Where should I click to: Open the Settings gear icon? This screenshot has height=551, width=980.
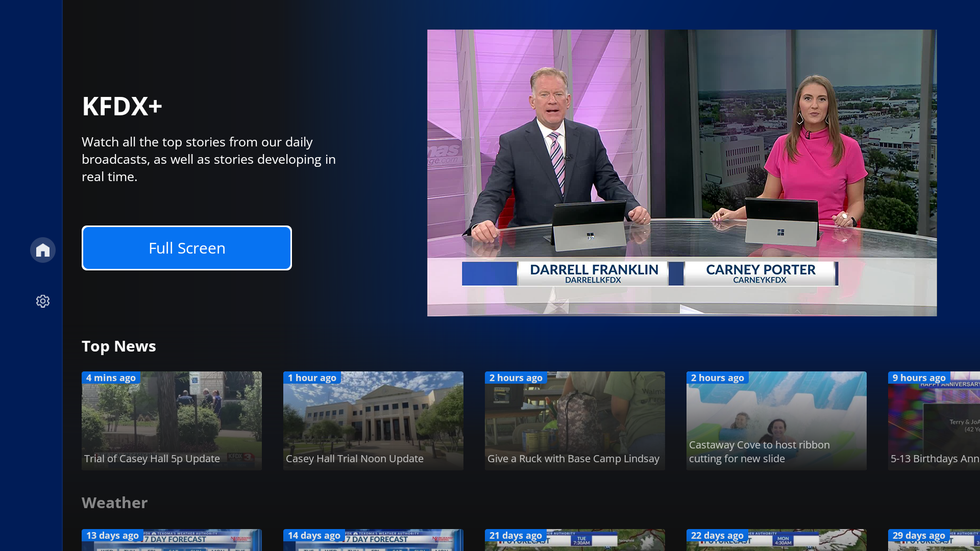pyautogui.click(x=43, y=301)
